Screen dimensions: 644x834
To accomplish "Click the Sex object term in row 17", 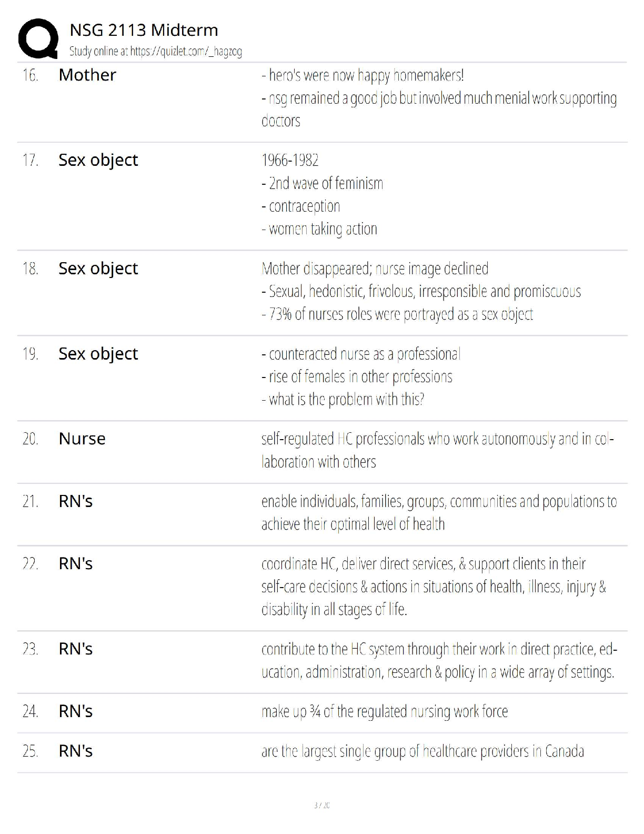I will (98, 160).
